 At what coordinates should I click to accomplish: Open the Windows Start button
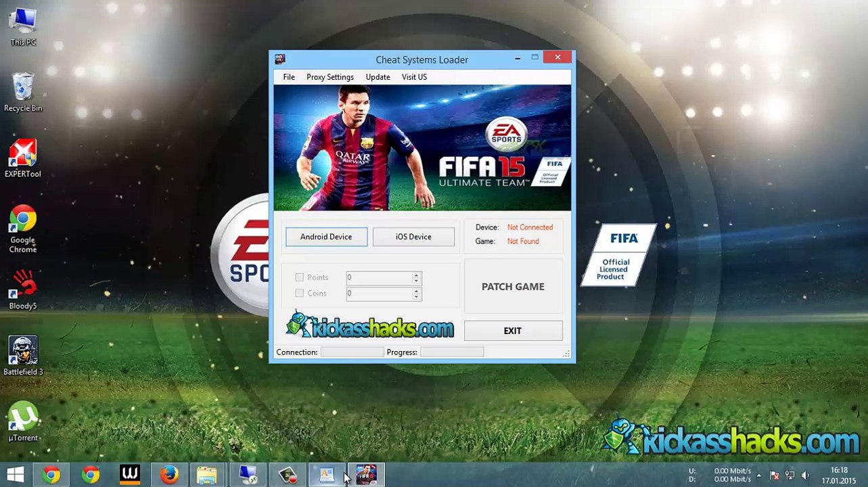pyautogui.click(x=15, y=475)
